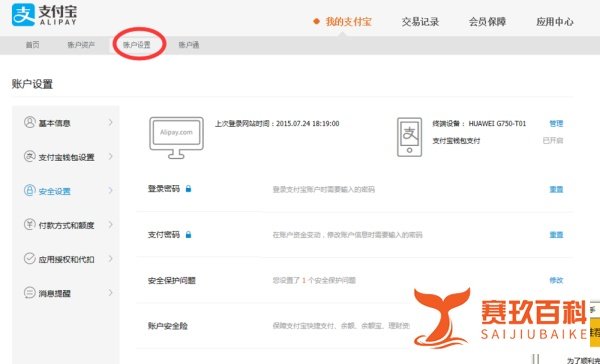Expand the 基本信息 chevron arrow
The height and width of the screenshot is (364, 600).
coord(111,122)
